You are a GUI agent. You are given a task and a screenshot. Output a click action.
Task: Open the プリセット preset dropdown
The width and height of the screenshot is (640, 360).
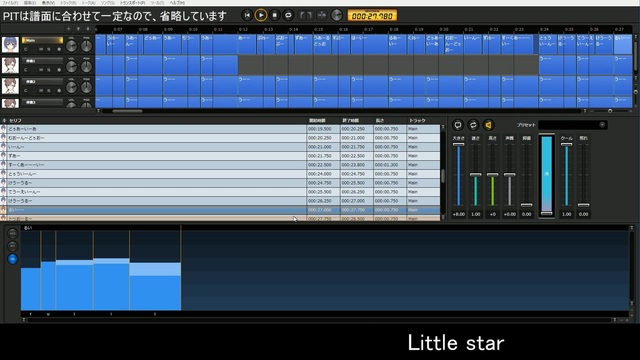573,125
